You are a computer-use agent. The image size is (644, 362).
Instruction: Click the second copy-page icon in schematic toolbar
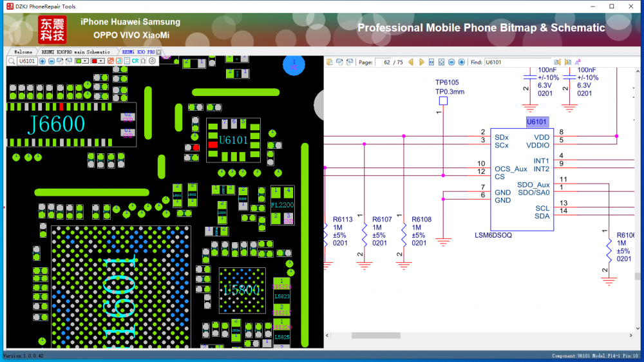click(339, 62)
